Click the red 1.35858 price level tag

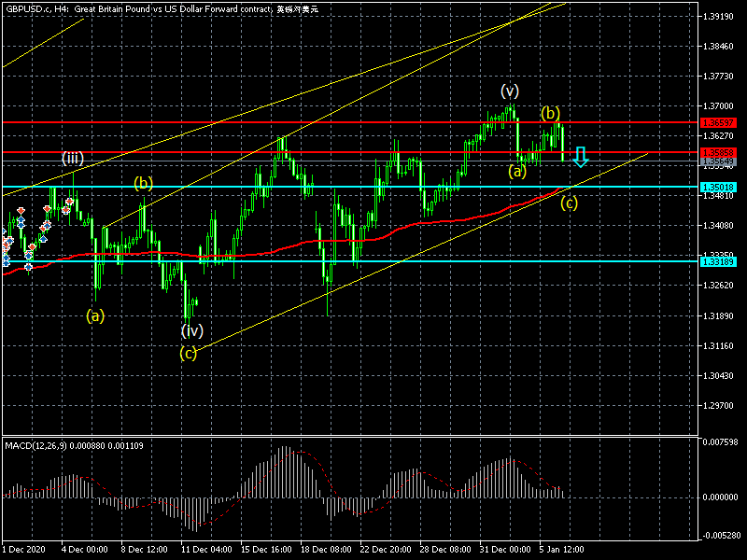[x=718, y=152]
